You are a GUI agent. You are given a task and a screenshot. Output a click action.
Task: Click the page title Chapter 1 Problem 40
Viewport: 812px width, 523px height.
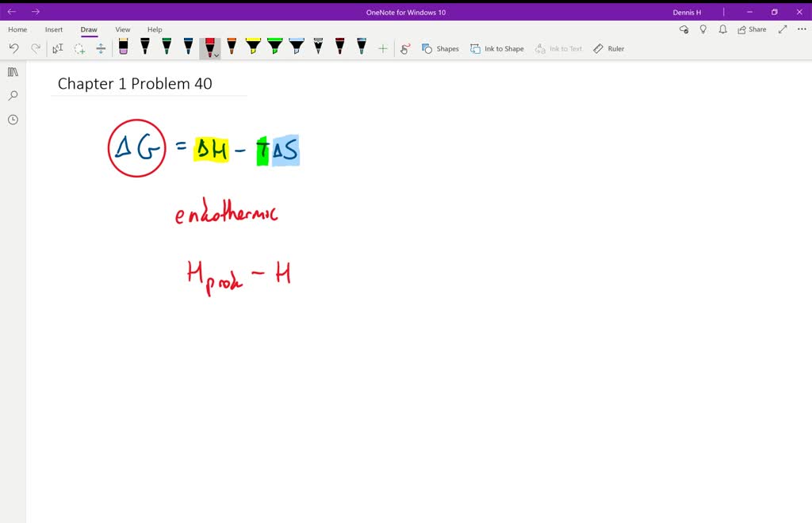135,83
